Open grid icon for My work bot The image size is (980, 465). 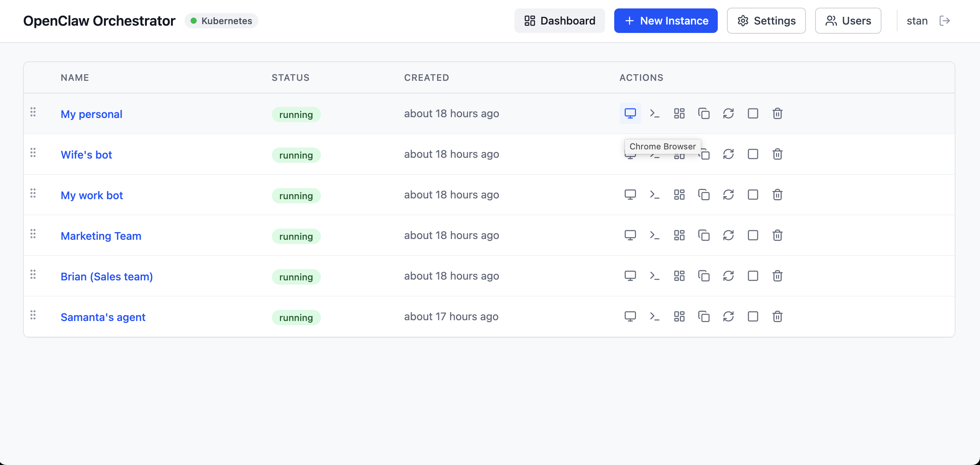679,195
